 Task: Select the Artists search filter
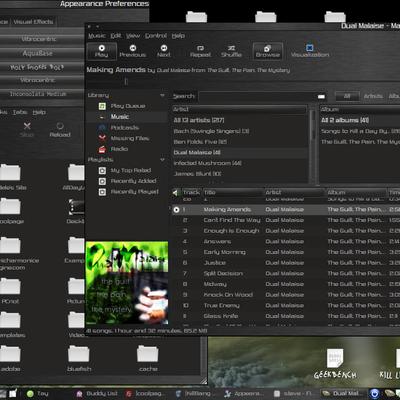373,96
